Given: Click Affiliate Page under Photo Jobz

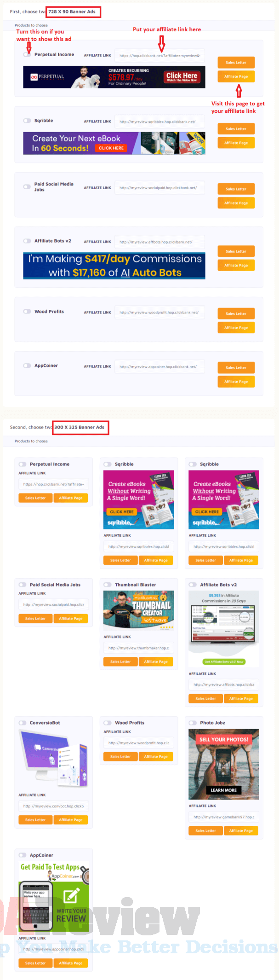Looking at the screenshot, I should point(241,830).
